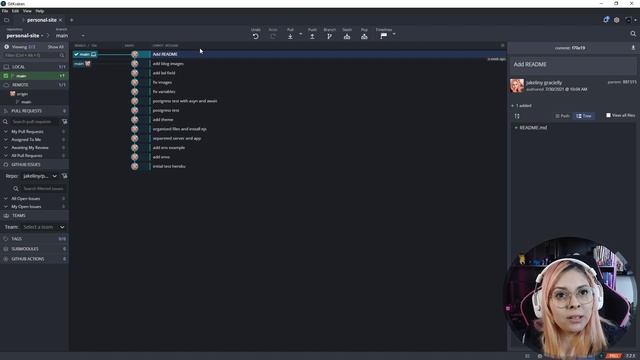Open the main branch selector dropdown

tap(70, 36)
